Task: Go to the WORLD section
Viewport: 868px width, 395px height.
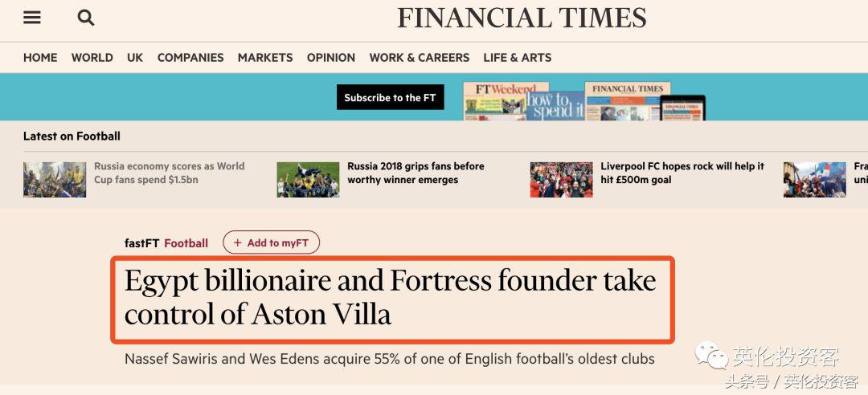Action: tap(92, 58)
